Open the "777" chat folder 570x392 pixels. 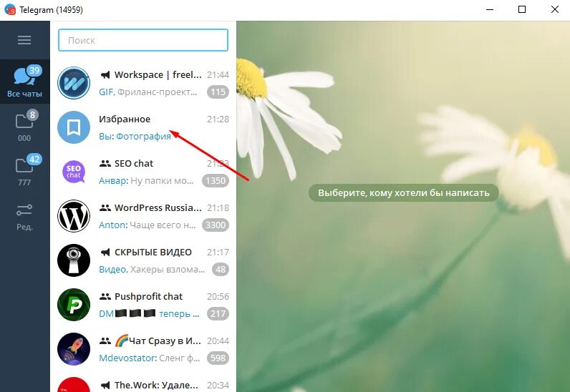[x=25, y=170]
